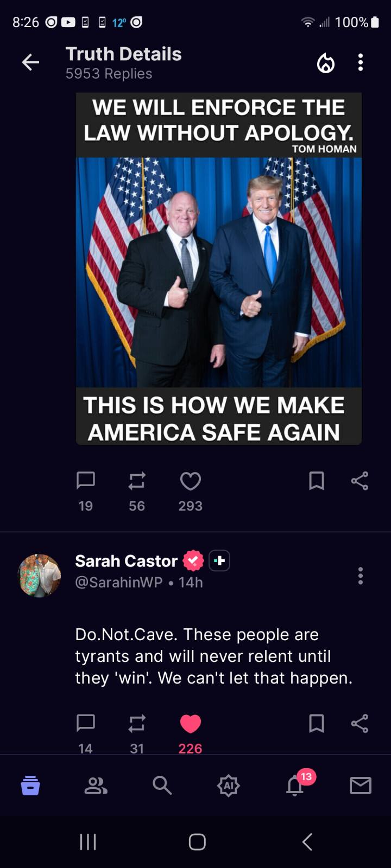View the Tom Homan meme image
The width and height of the screenshot is (391, 868).
pos(219,269)
